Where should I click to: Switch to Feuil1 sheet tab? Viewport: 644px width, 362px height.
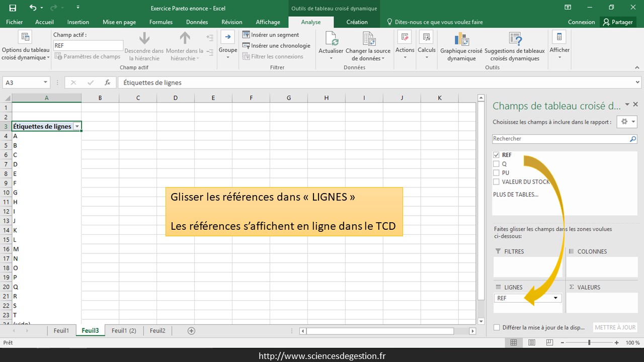(61, 331)
